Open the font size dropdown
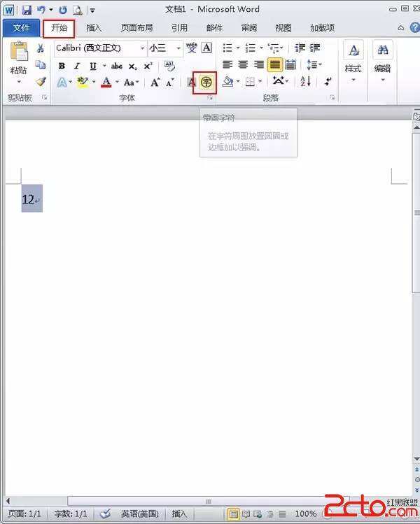 [x=178, y=48]
